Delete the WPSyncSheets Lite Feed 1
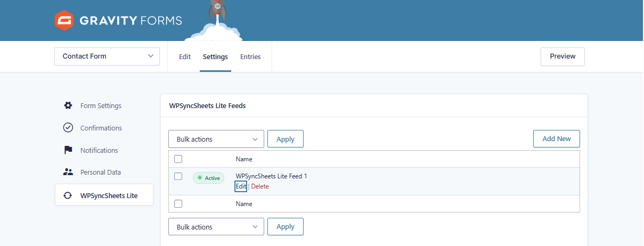The image size is (644, 246). coord(260,186)
